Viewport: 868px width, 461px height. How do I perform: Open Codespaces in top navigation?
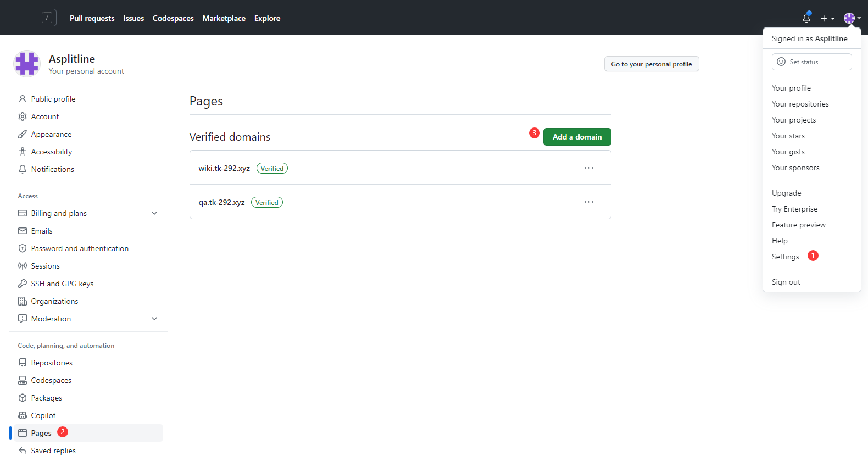click(x=173, y=18)
